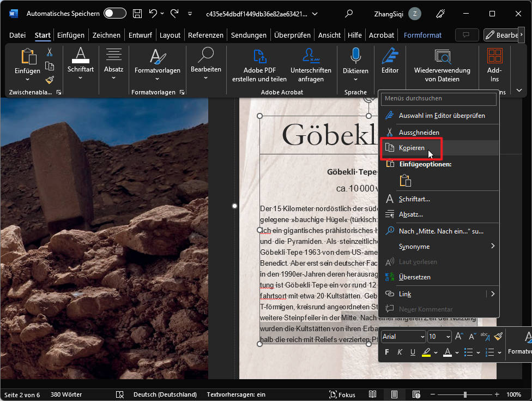Screen dimensions: 532x401
Task: Open the Formatvorlagen pane launcher
Action: point(182,92)
